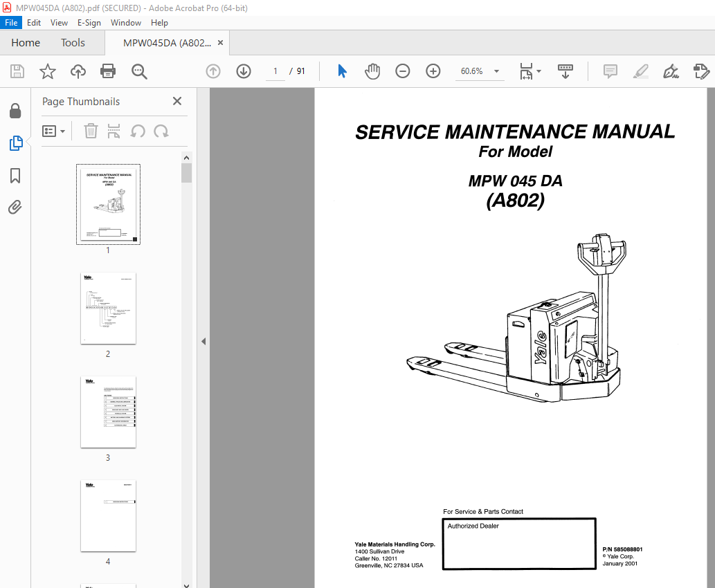Open the Bookmarks panel icon
The image size is (715, 588).
pyautogui.click(x=15, y=176)
